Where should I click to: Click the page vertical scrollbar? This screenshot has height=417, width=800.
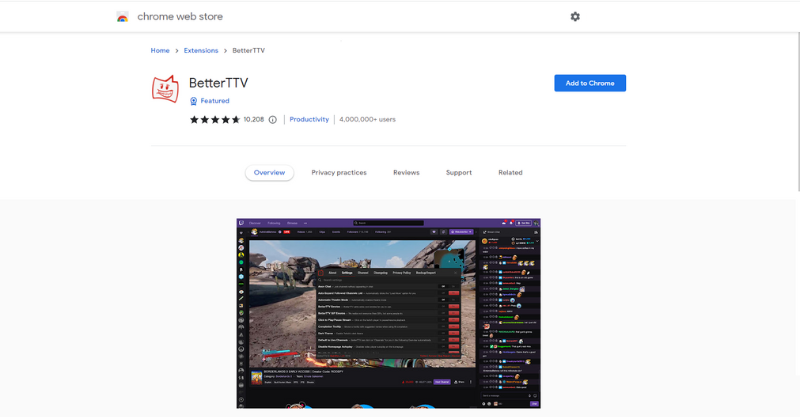click(x=797, y=112)
